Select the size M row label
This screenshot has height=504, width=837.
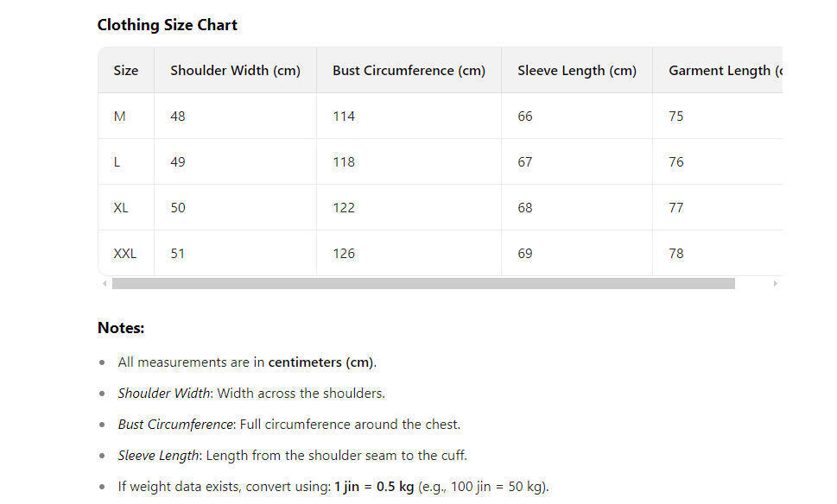pyautogui.click(x=119, y=117)
